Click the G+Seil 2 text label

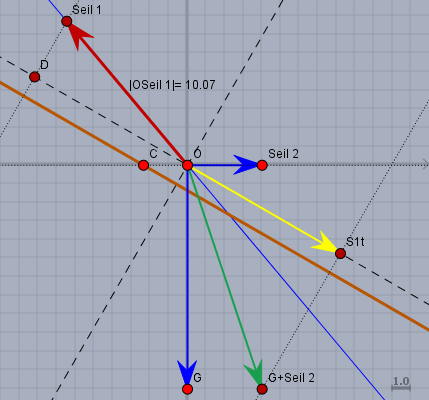click(291, 378)
